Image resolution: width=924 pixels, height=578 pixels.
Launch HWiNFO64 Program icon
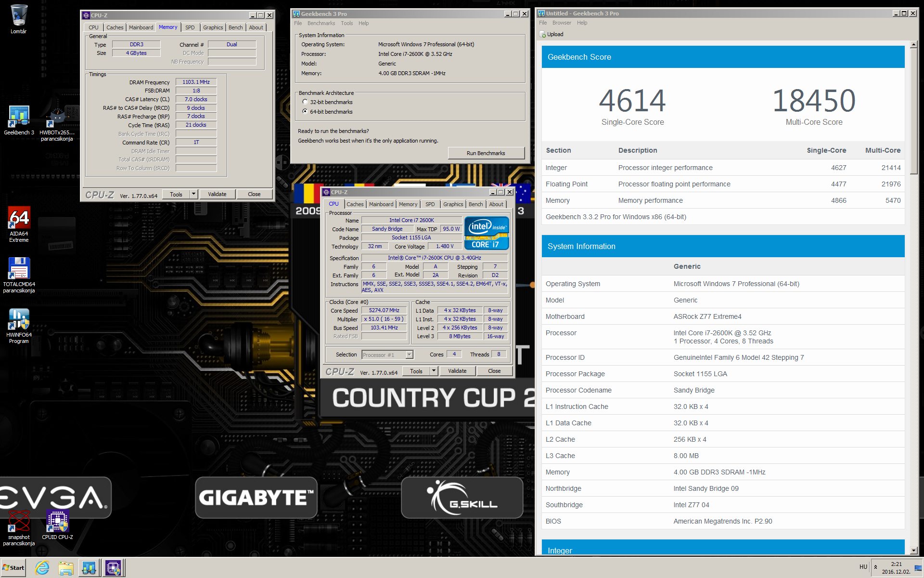click(x=19, y=326)
